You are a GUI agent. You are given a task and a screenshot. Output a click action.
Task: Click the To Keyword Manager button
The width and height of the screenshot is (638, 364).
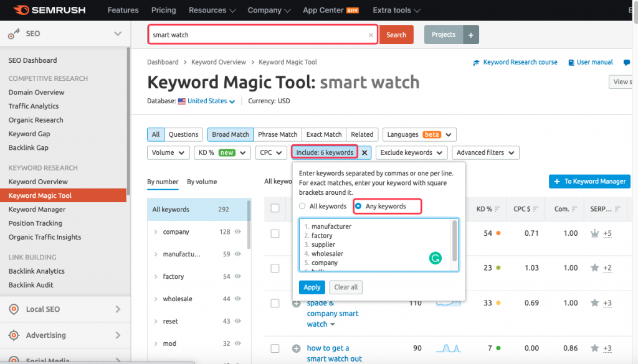click(x=589, y=182)
